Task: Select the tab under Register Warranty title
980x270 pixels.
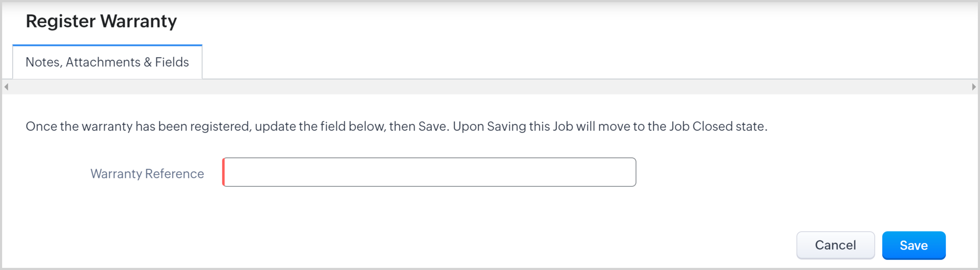Action: [107, 62]
